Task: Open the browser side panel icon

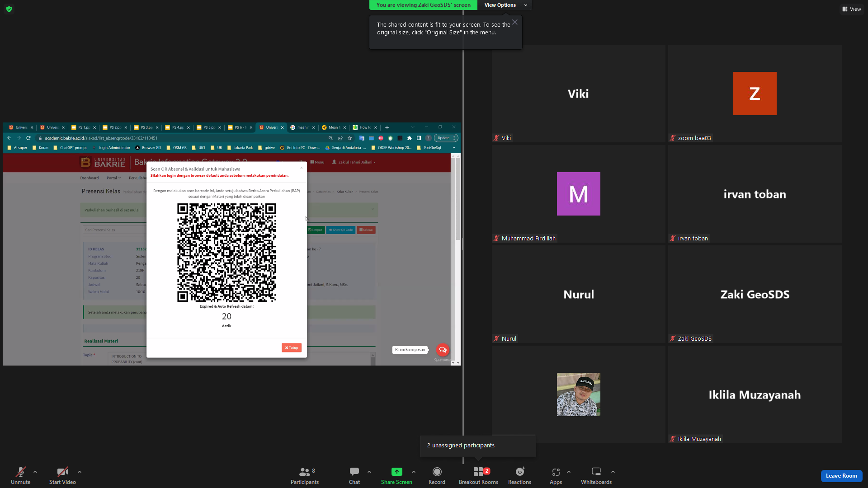Action: 419,138
